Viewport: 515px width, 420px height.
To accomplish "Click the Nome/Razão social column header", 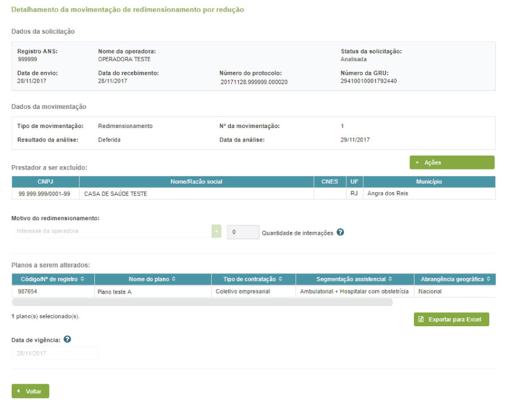I will tap(197, 182).
